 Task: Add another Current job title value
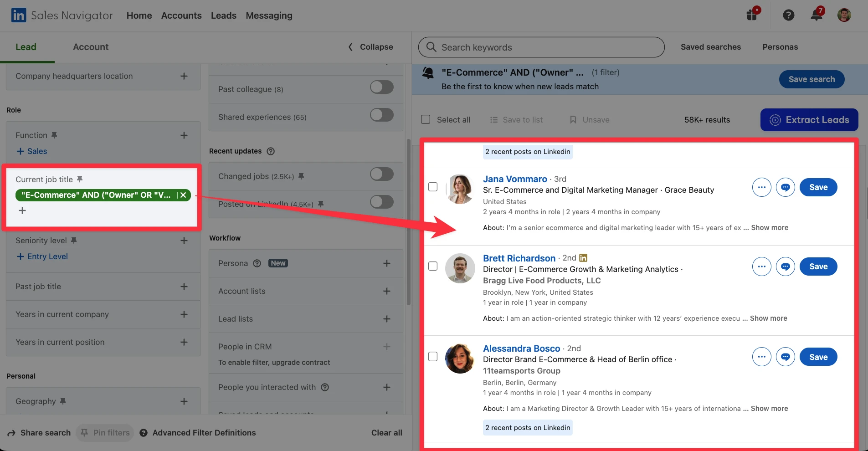[22, 210]
